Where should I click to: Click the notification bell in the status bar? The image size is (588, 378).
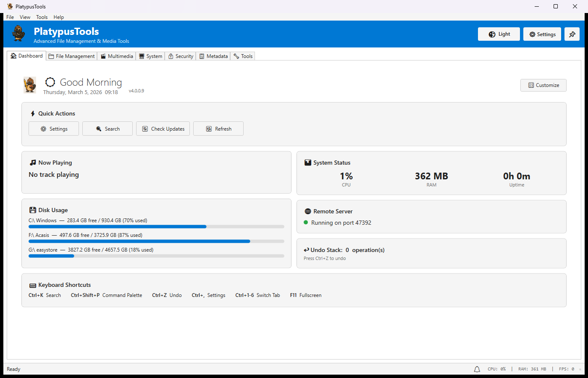[x=477, y=369]
